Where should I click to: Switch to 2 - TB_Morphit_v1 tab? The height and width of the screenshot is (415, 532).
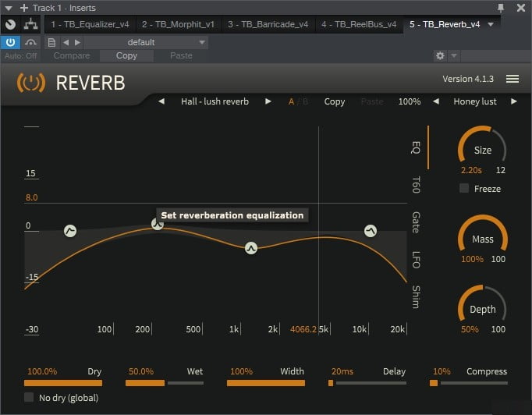178,24
